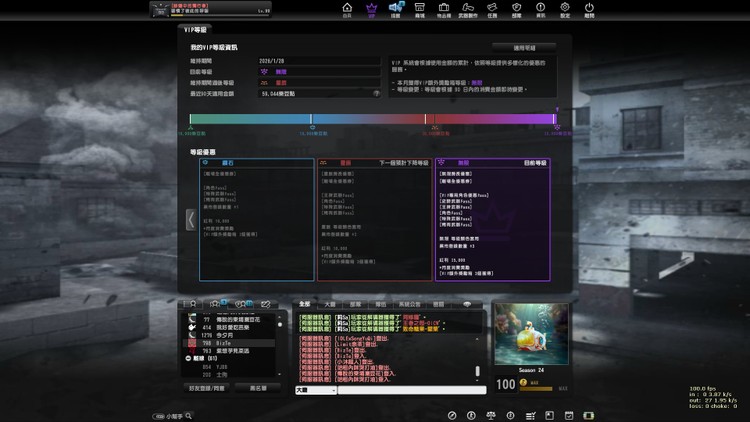The image size is (750, 422).
Task: Switch to the system announcement chat tab
Action: click(411, 303)
